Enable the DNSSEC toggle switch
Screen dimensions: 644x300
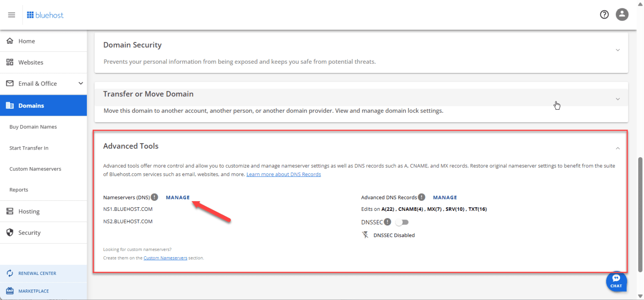(x=402, y=222)
